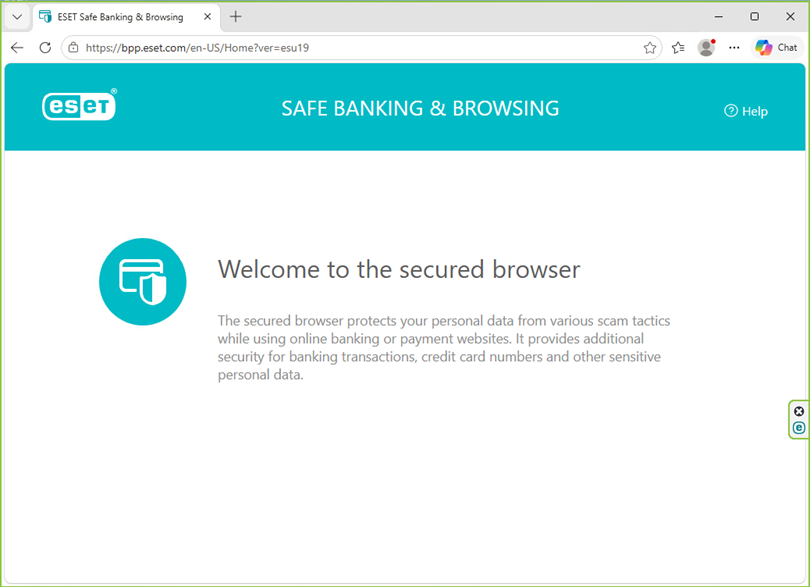Close the ESET Safe Banking tab
The height and width of the screenshot is (587, 810).
coord(207,17)
